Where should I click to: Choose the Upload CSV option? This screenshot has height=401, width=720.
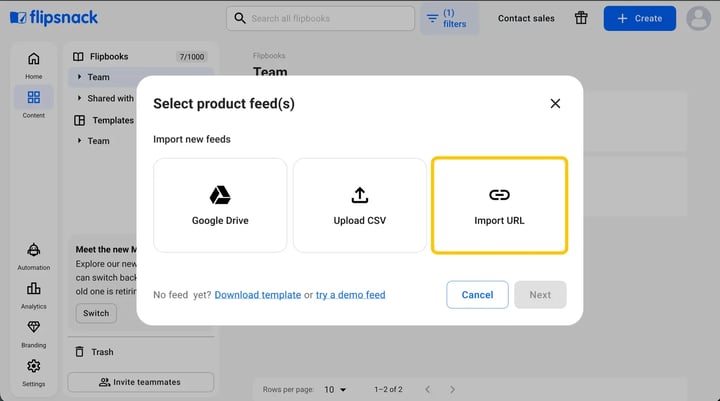(x=360, y=205)
